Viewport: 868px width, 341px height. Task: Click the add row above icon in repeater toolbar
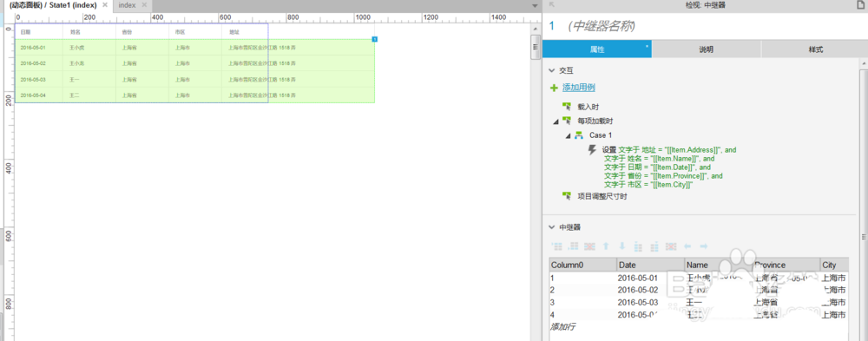pyautogui.click(x=557, y=246)
